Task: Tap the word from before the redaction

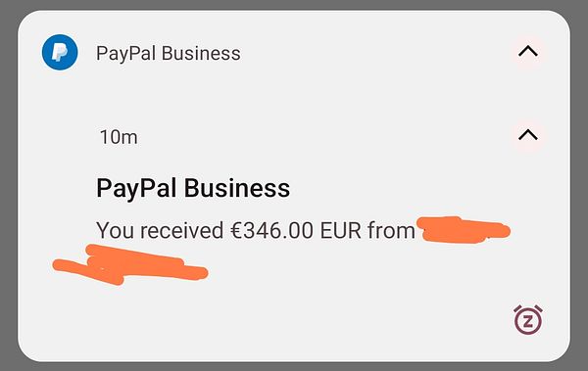Action: pyautogui.click(x=391, y=230)
